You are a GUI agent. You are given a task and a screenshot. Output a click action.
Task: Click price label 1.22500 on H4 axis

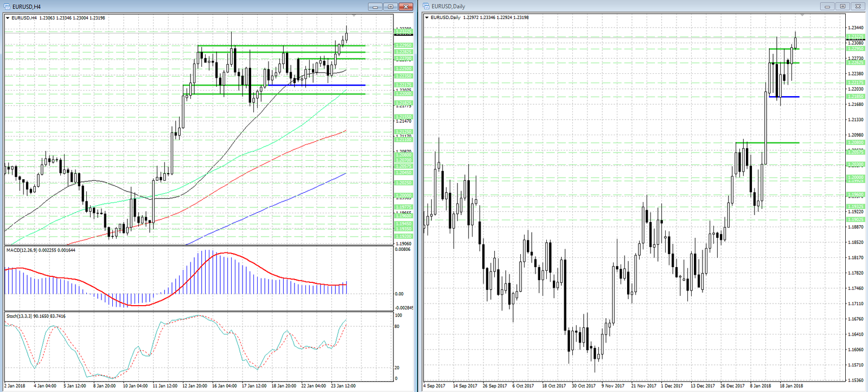coord(403,69)
